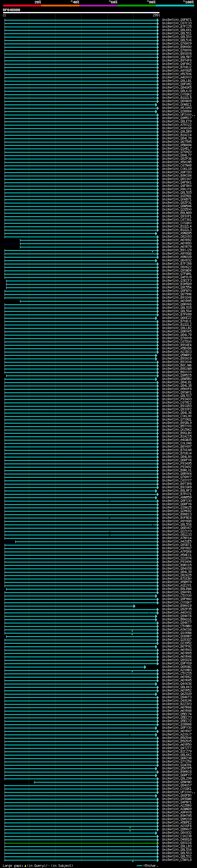The width and height of the screenshot is (197, 868).
Task: Click hit label UniRef100_C5YZS5
Action: [x=176, y=674]
